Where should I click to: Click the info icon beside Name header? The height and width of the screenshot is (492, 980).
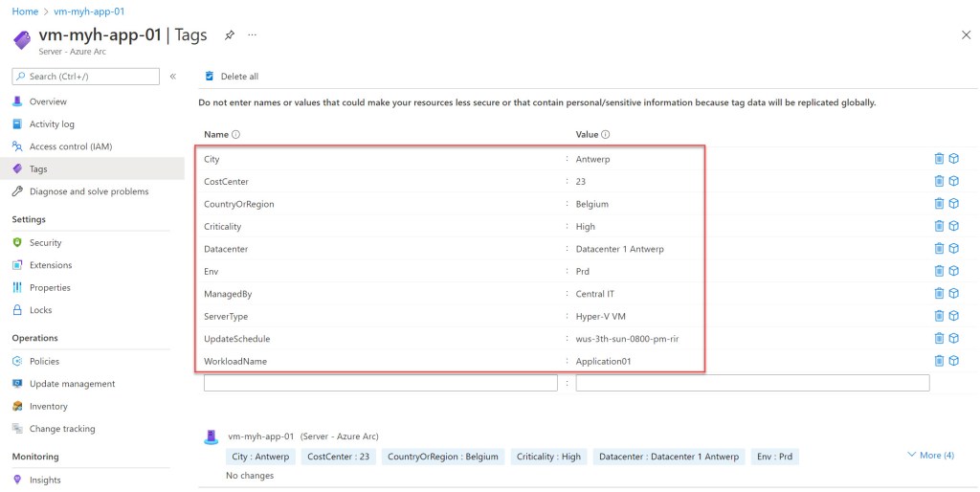235,135
